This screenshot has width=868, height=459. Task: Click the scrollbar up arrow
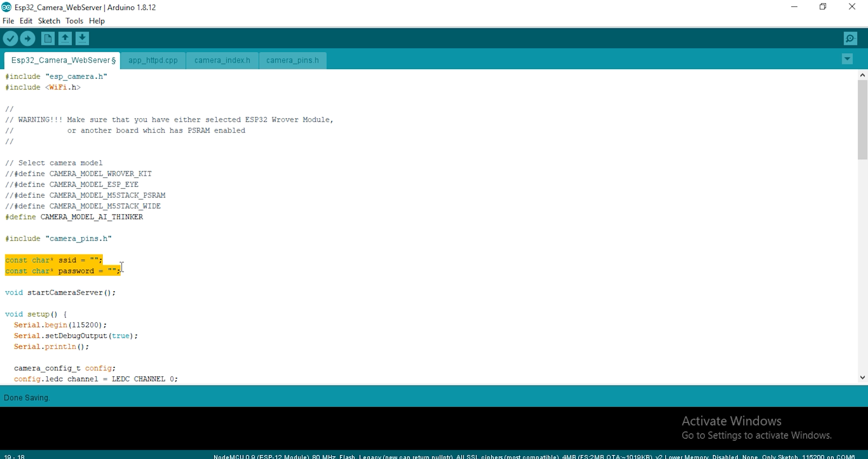click(863, 75)
